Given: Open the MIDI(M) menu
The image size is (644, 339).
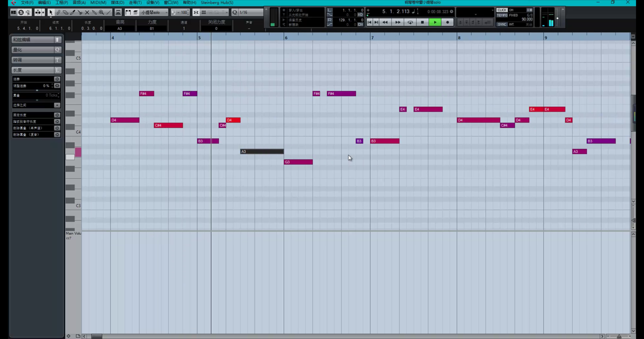Looking at the screenshot, I should tap(98, 2).
